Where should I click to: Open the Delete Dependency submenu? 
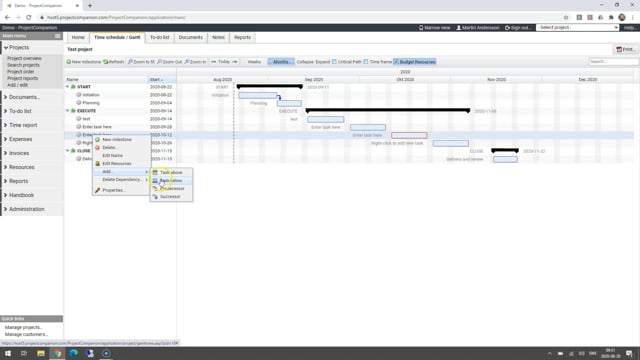[x=121, y=180]
